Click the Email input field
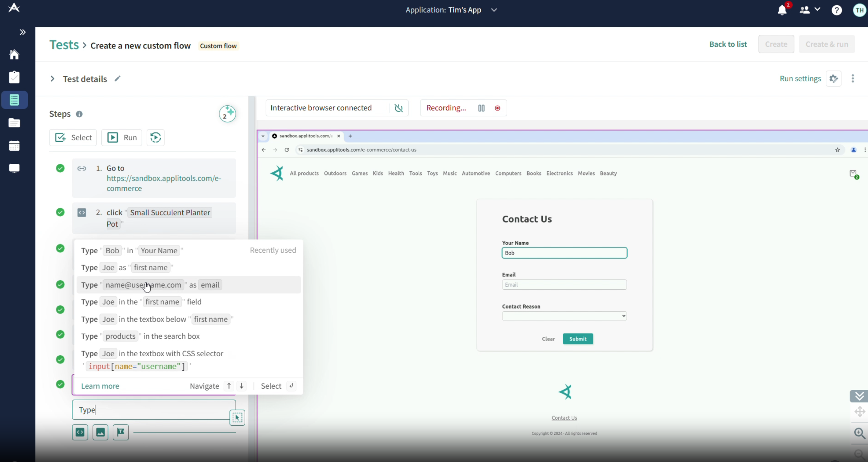This screenshot has width=868, height=462. (564, 285)
